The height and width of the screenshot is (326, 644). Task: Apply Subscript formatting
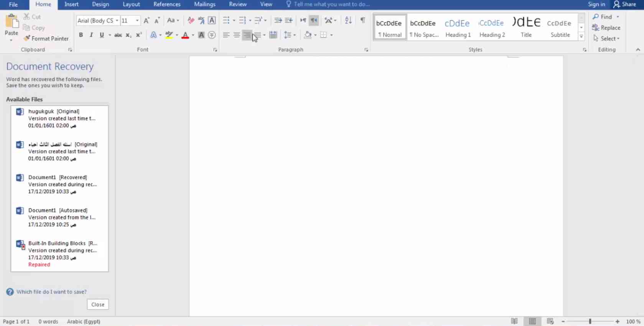pyautogui.click(x=128, y=35)
